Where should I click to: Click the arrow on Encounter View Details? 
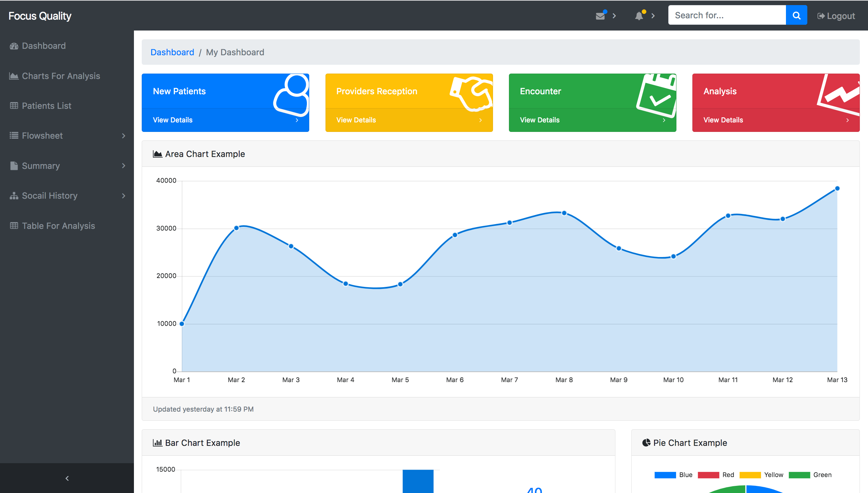click(x=664, y=120)
